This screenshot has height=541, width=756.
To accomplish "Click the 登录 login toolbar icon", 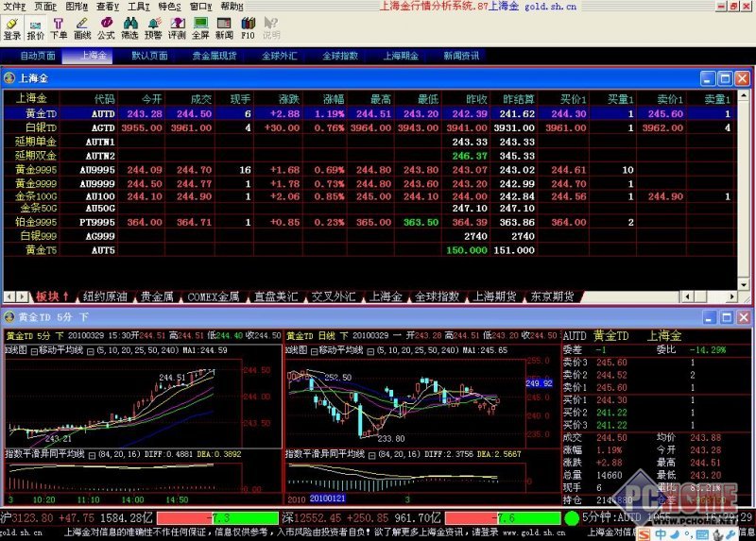I will (11, 26).
